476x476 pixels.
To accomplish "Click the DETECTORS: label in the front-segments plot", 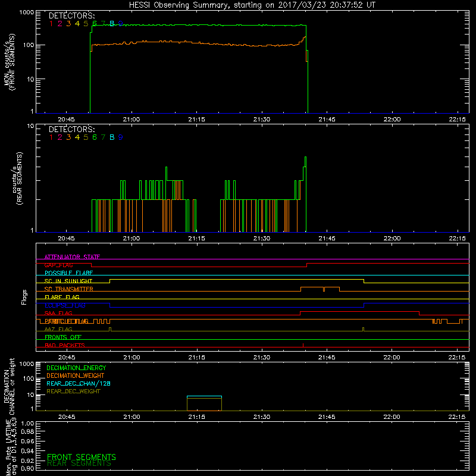I will click(71, 16).
